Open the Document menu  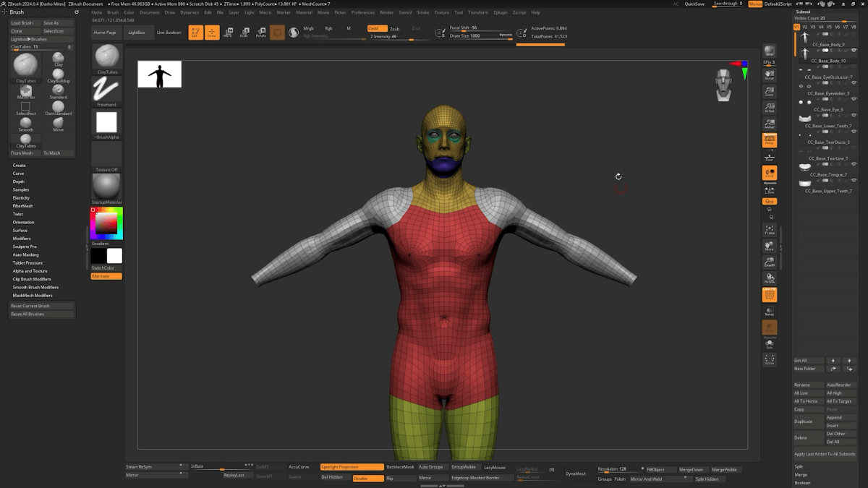[150, 12]
